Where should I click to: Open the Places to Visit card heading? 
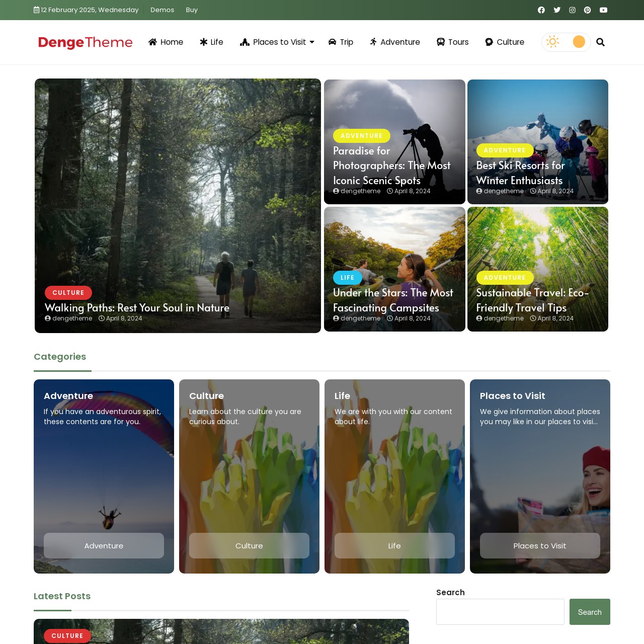point(512,396)
